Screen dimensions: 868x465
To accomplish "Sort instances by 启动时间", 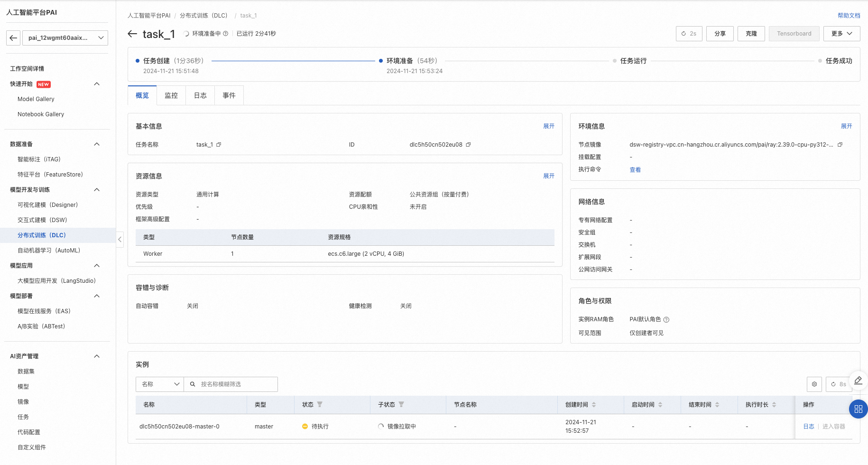I will (660, 405).
